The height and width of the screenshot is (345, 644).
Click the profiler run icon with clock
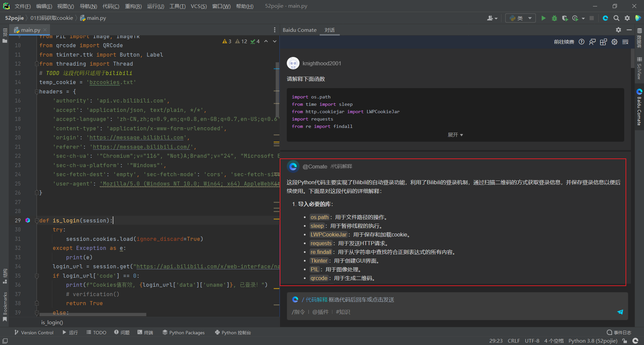click(575, 18)
